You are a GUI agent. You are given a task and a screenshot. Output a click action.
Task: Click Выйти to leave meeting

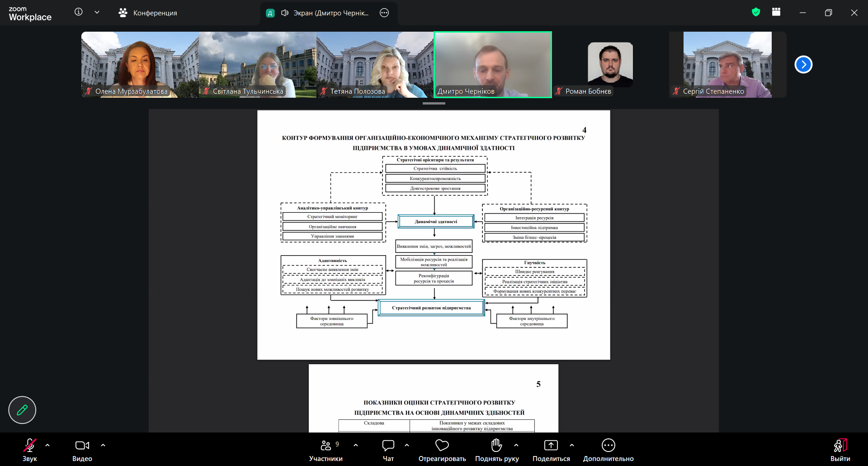840,450
